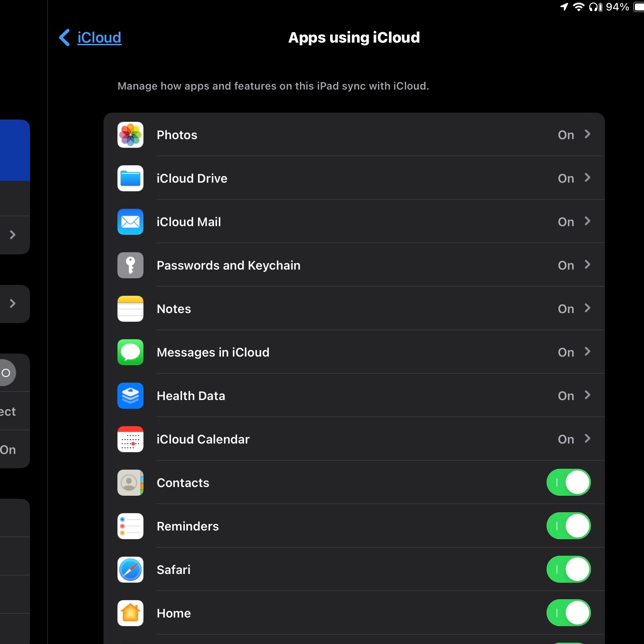Screen dimensions: 644x644
Task: Select the Health Data icon
Action: click(130, 396)
